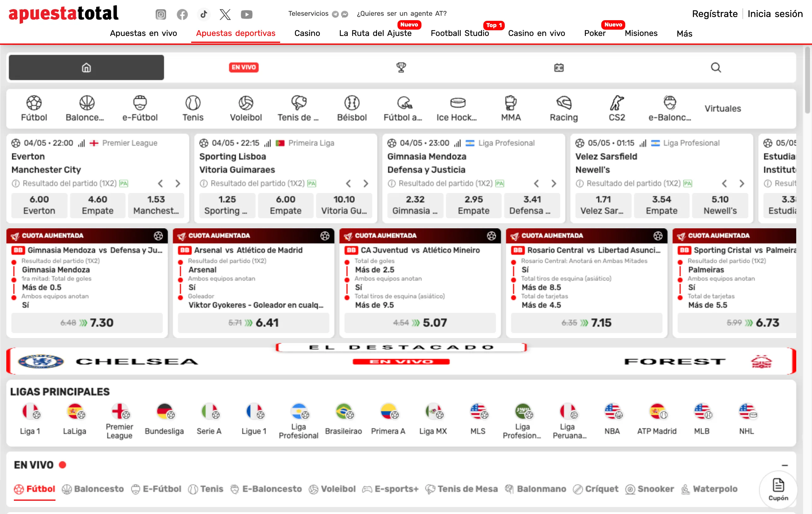Open the Cupón bet slip button

pos(778,489)
